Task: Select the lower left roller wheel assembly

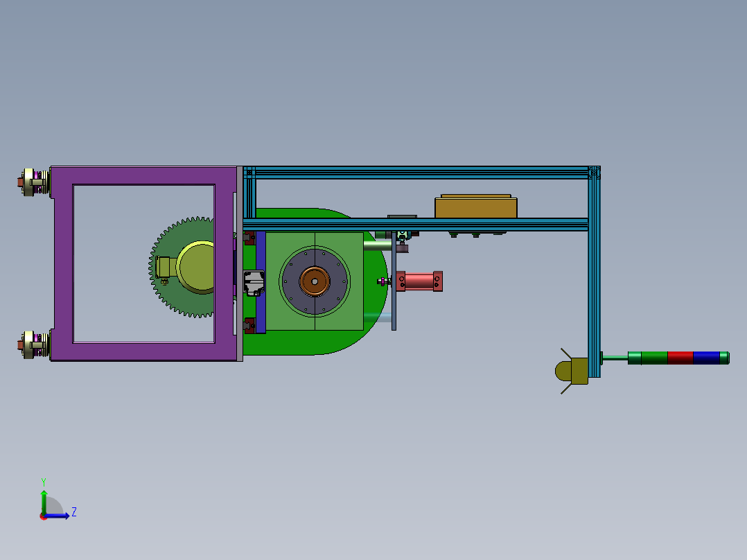Action: [x=34, y=344]
